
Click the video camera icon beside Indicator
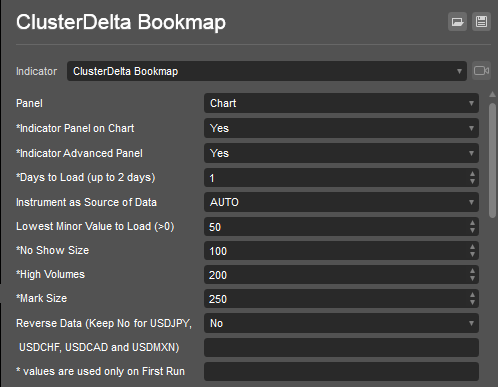[x=481, y=71]
